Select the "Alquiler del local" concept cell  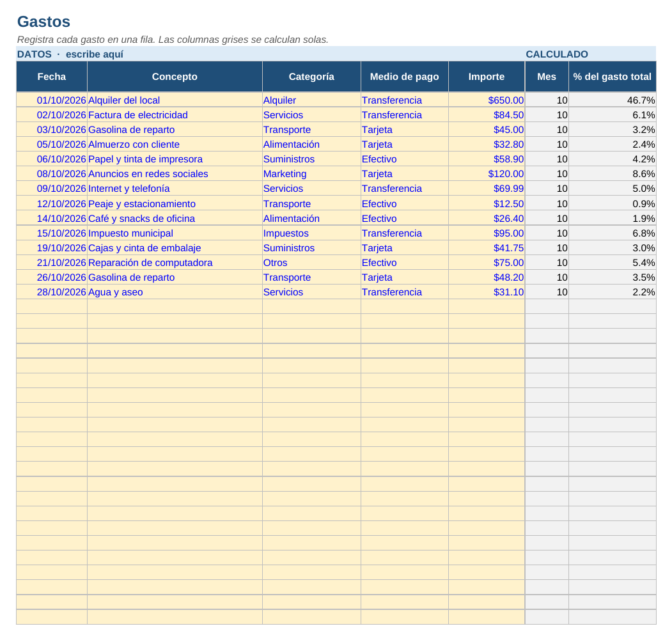point(175,100)
